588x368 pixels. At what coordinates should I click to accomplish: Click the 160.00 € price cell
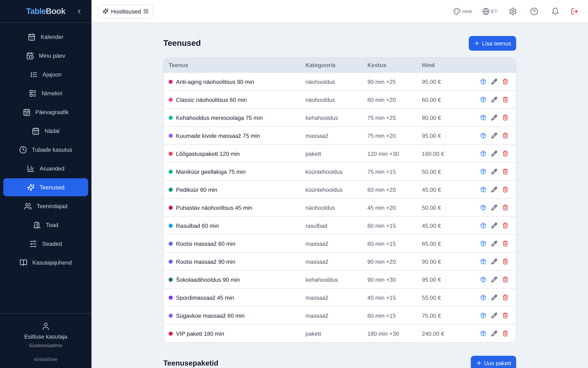(433, 154)
